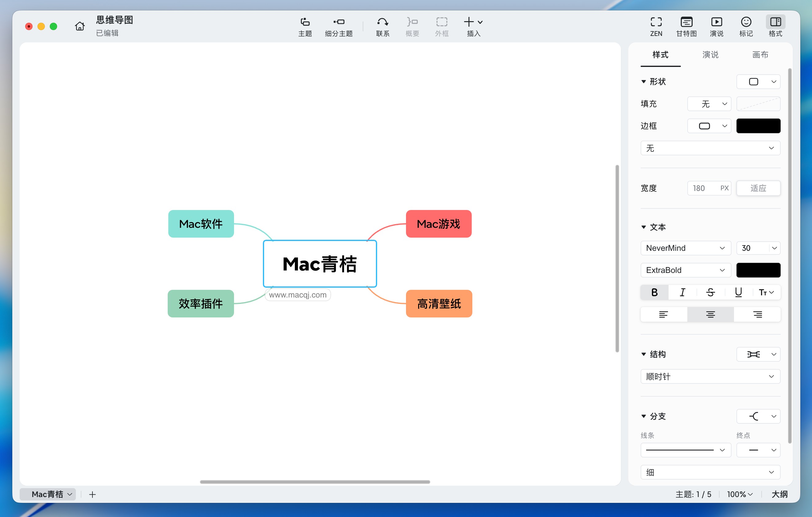Open the 甘特图 Gantt chart view
The height and width of the screenshot is (517, 812).
686,26
